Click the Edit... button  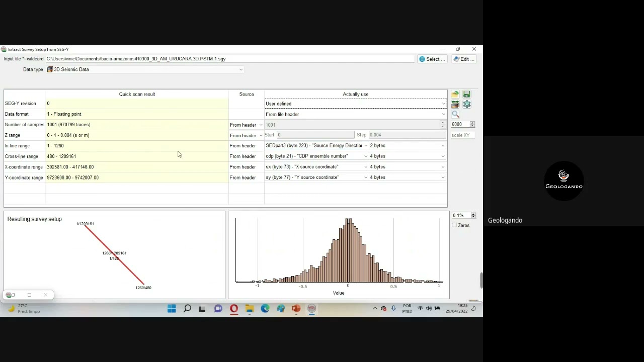click(464, 59)
